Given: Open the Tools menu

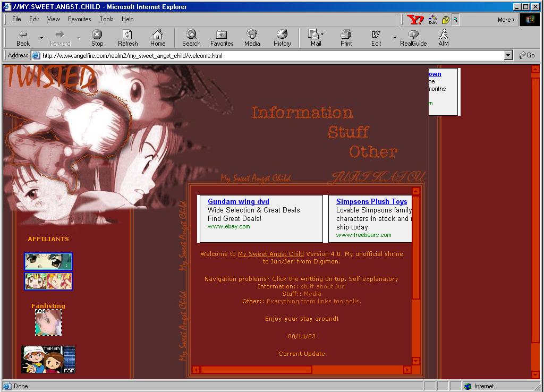Looking at the screenshot, I should (106, 19).
